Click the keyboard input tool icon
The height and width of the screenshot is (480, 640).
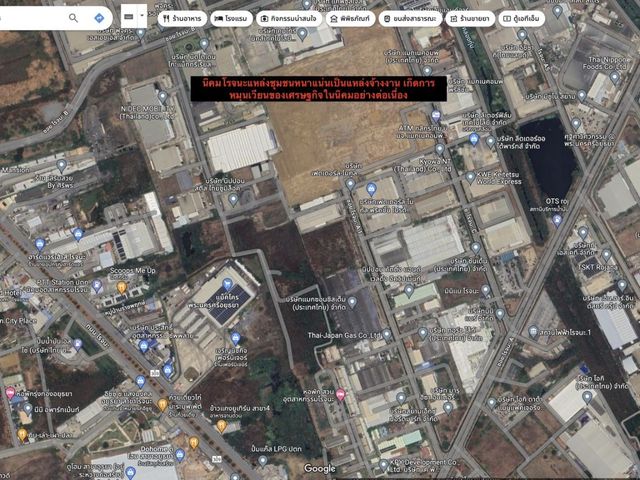coord(129,17)
